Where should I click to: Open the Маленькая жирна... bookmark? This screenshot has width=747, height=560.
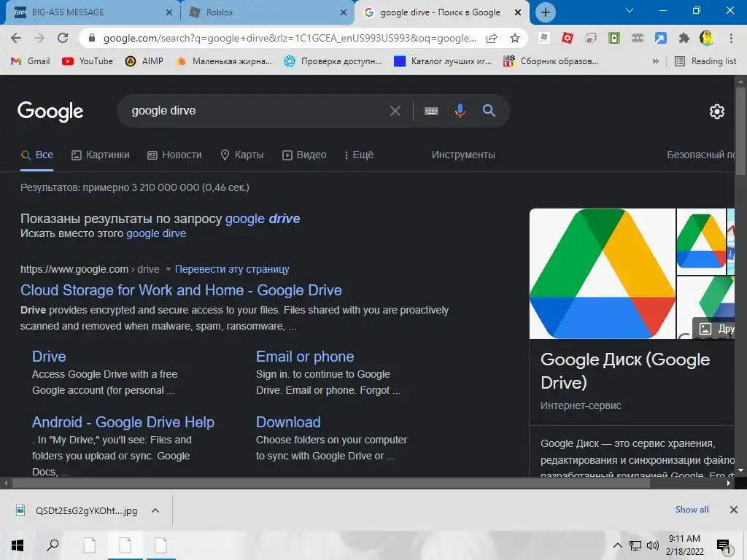click(224, 61)
